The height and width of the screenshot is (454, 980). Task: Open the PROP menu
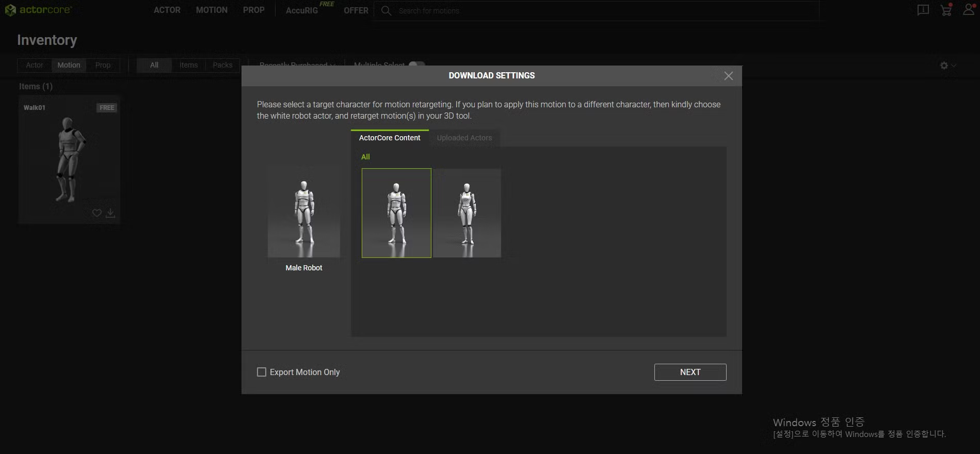click(x=254, y=10)
